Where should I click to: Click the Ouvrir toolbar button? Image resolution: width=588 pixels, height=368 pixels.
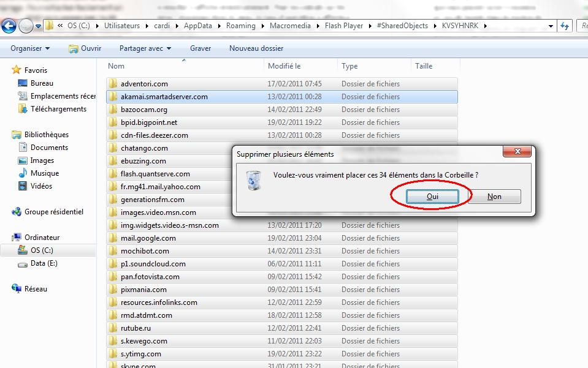tap(85, 48)
